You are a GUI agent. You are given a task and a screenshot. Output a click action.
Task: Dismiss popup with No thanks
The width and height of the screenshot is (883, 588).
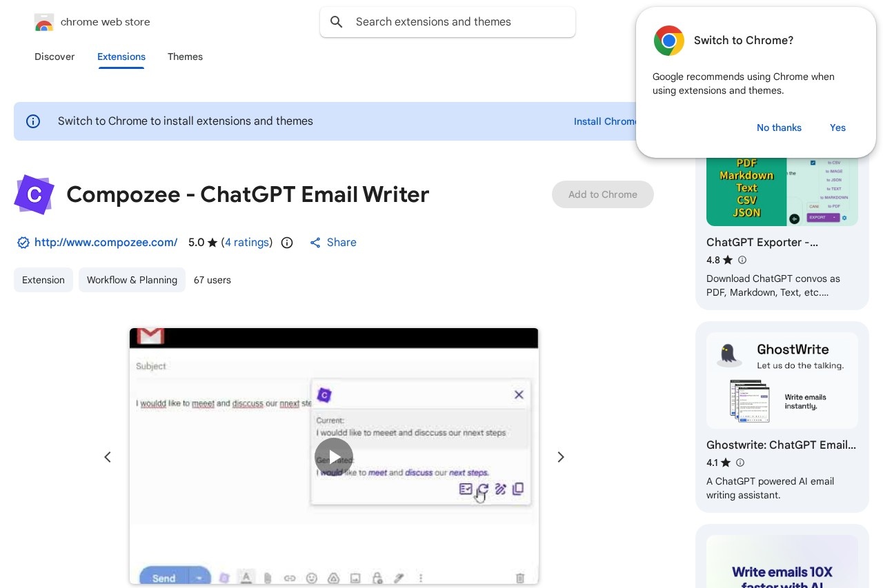pos(779,128)
